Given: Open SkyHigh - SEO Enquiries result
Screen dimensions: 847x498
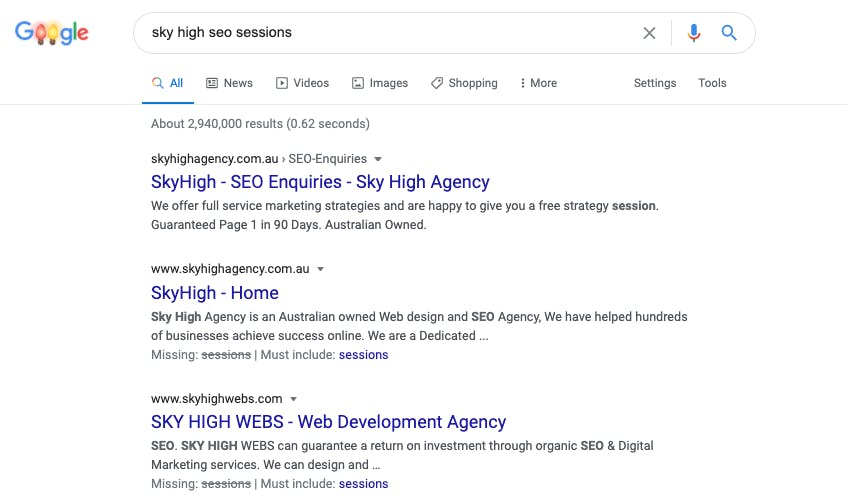Looking at the screenshot, I should (x=320, y=182).
